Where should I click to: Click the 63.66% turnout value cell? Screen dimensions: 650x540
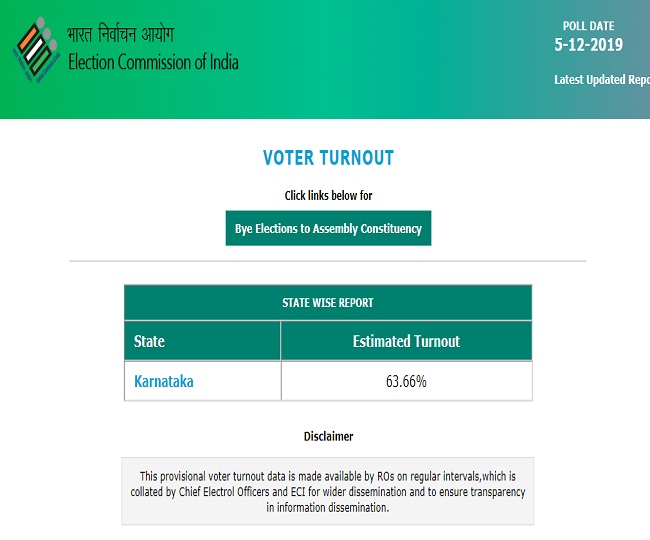click(406, 381)
